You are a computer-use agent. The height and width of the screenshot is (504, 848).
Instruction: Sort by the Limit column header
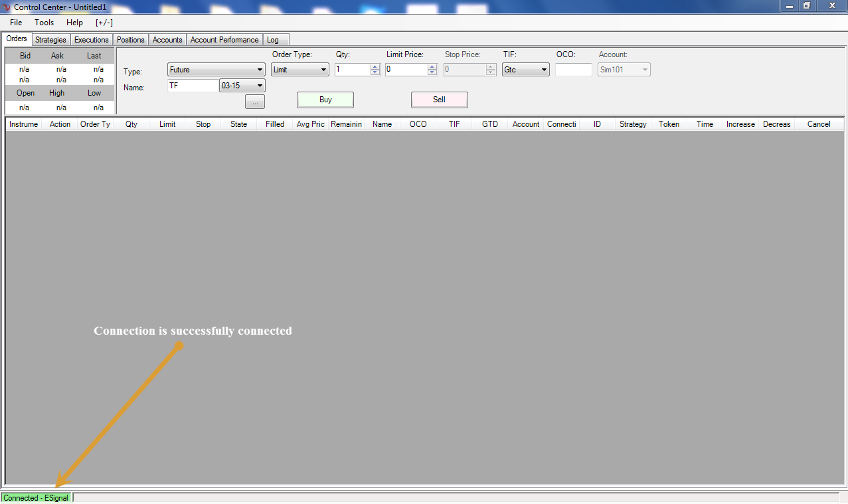point(167,124)
